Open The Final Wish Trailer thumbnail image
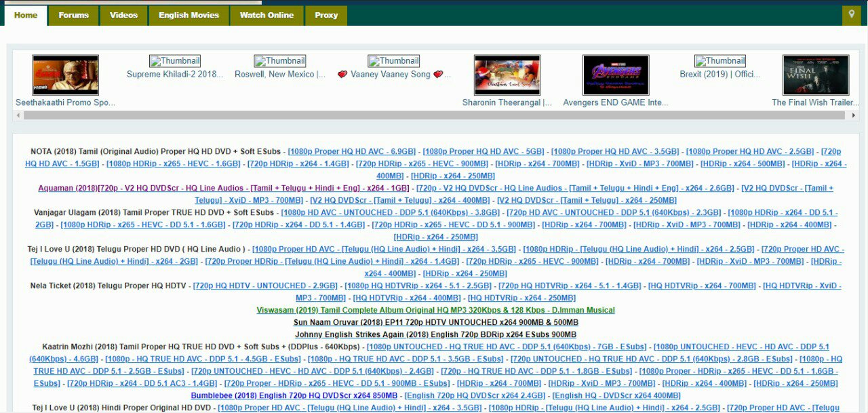This screenshot has height=413, width=868. coord(816,75)
